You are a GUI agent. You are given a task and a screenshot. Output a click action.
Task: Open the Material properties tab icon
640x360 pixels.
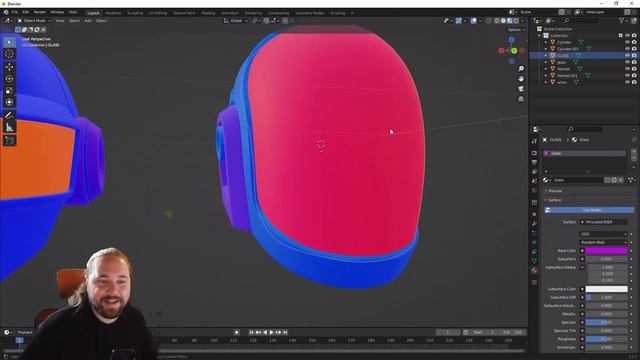pyautogui.click(x=534, y=270)
